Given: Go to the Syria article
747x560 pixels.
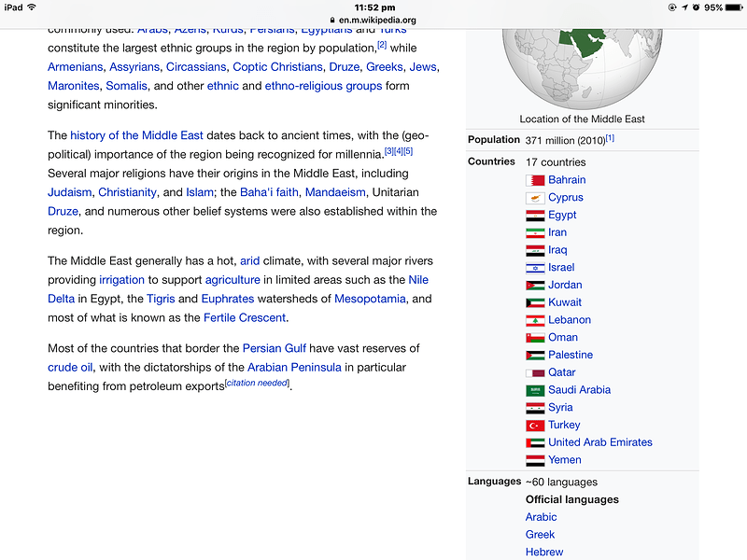Looking at the screenshot, I should click(560, 408).
